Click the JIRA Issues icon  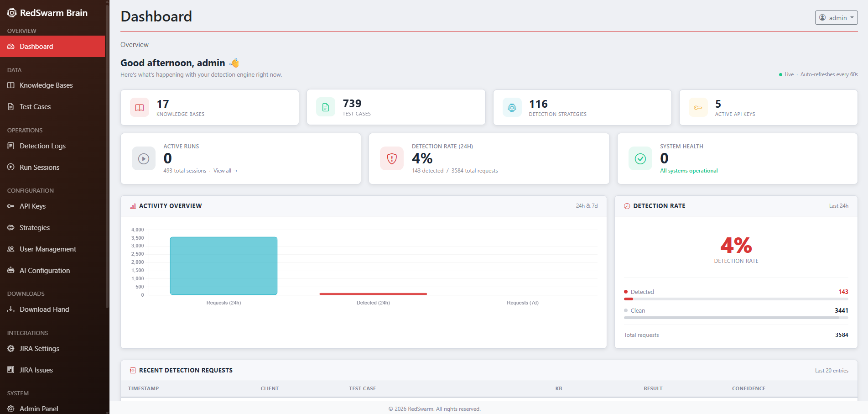pos(10,370)
